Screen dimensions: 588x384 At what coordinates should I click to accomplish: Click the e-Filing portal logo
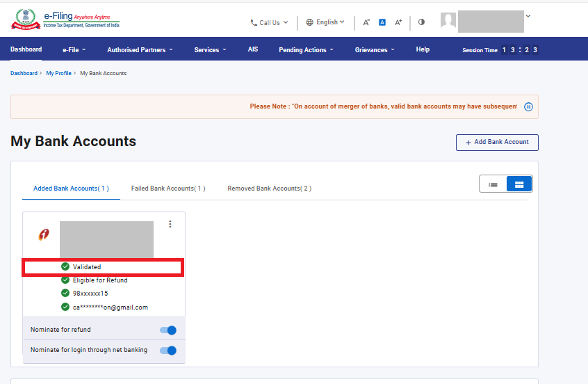click(x=65, y=19)
